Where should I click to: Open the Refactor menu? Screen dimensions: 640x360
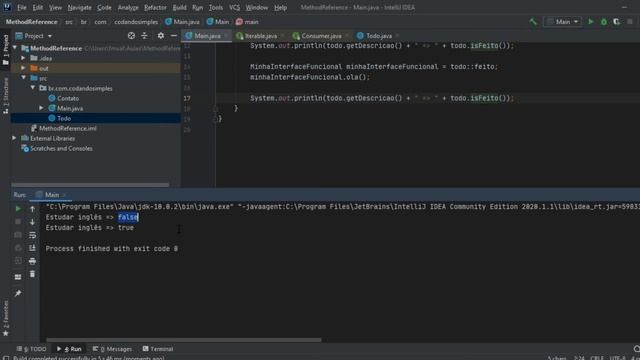(155, 7)
